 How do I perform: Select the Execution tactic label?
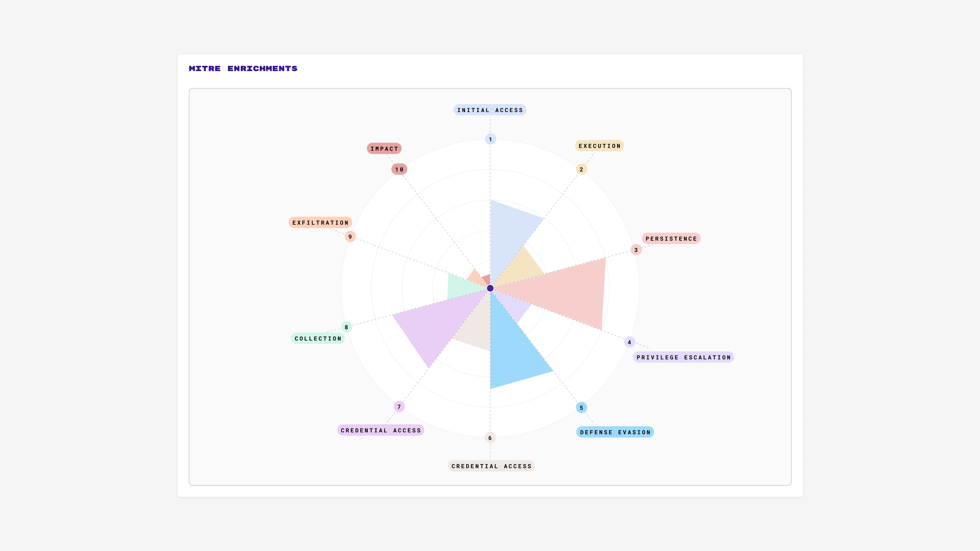coord(599,146)
